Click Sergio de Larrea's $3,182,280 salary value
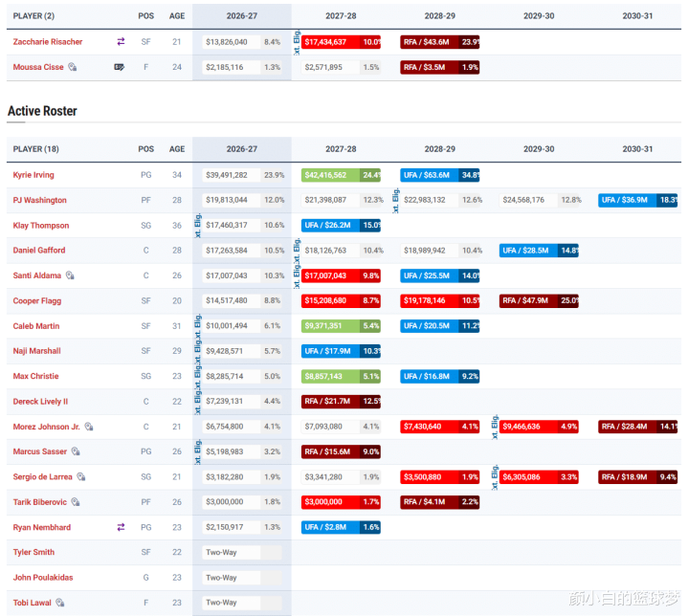The height and width of the screenshot is (616, 688). (x=224, y=477)
